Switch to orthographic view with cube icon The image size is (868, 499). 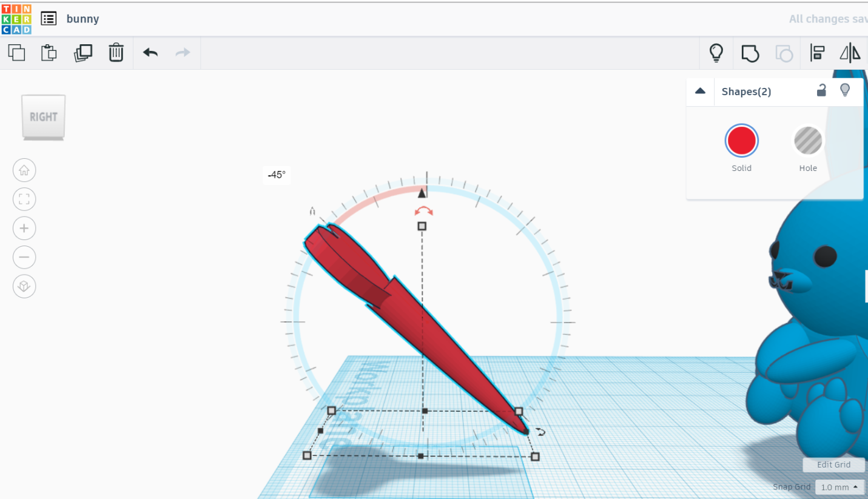[x=24, y=286]
